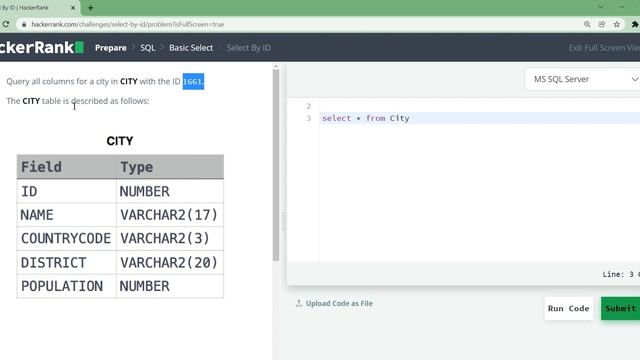Image resolution: width=640 pixels, height=360 pixels.
Task: Click the Upload Code as File link
Action: [x=339, y=303]
